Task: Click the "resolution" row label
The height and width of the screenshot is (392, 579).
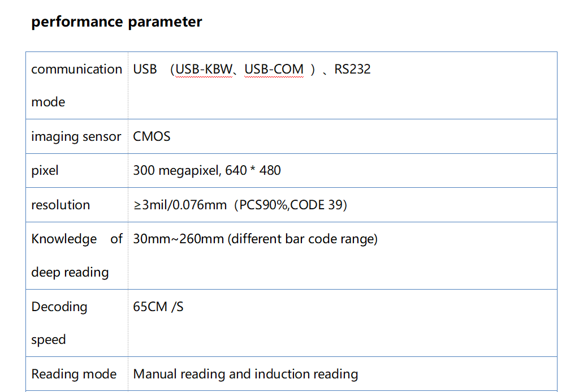Action: pos(61,205)
